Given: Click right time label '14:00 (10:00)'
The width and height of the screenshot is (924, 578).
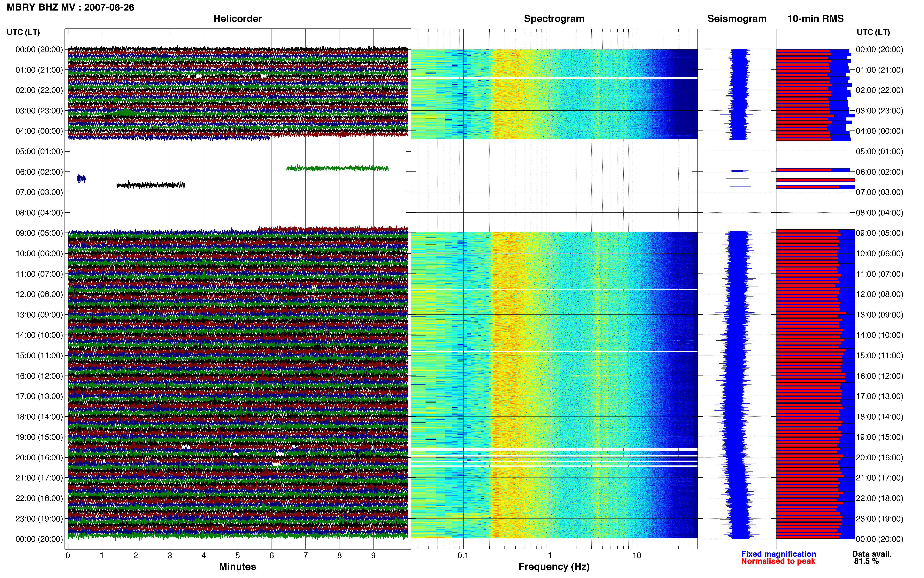Looking at the screenshot, I should (x=880, y=335).
